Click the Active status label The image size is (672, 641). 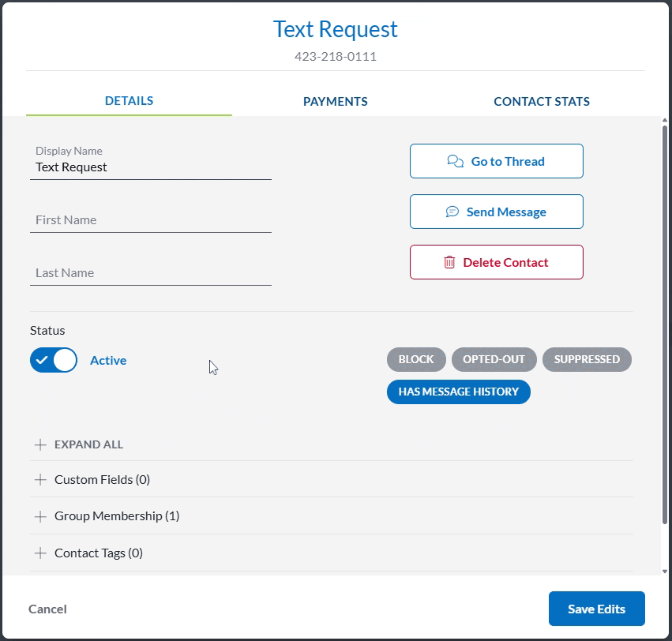108,360
